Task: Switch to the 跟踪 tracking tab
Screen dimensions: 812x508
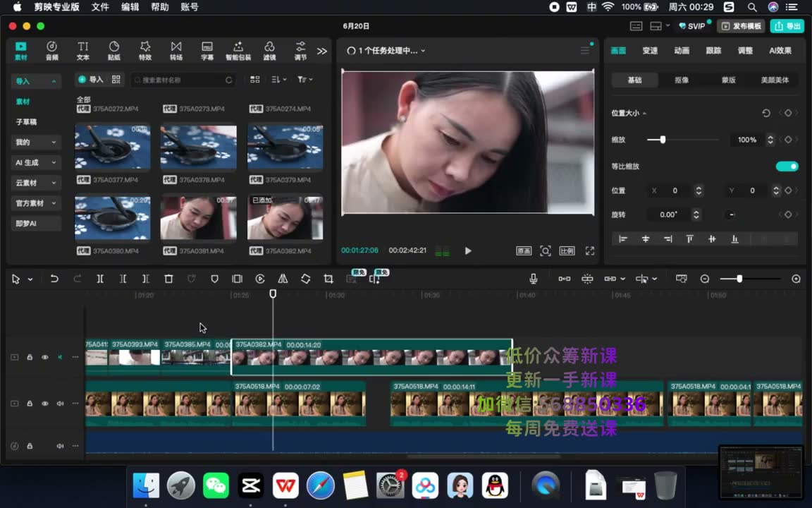Action: click(x=713, y=50)
